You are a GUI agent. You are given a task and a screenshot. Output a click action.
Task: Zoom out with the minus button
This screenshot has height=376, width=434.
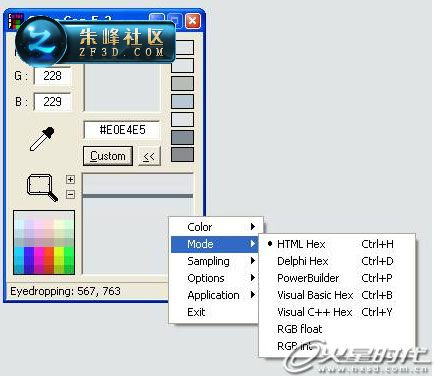70,194
